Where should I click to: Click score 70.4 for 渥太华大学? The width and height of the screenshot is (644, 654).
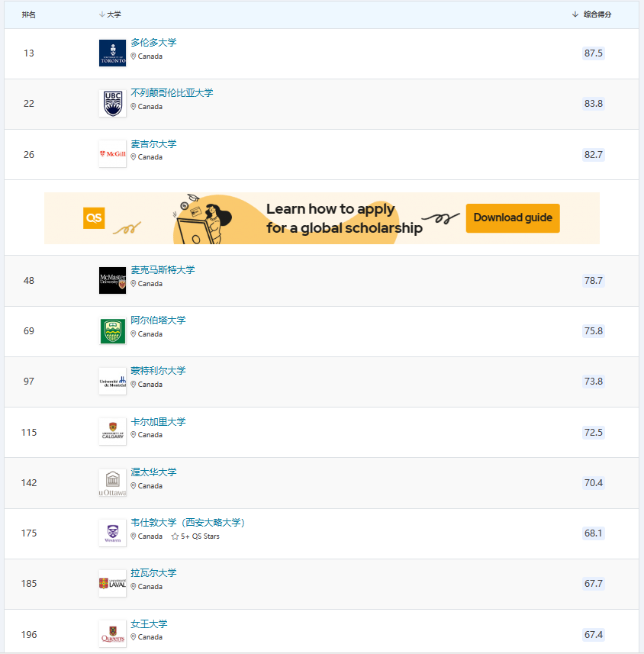pyautogui.click(x=593, y=482)
